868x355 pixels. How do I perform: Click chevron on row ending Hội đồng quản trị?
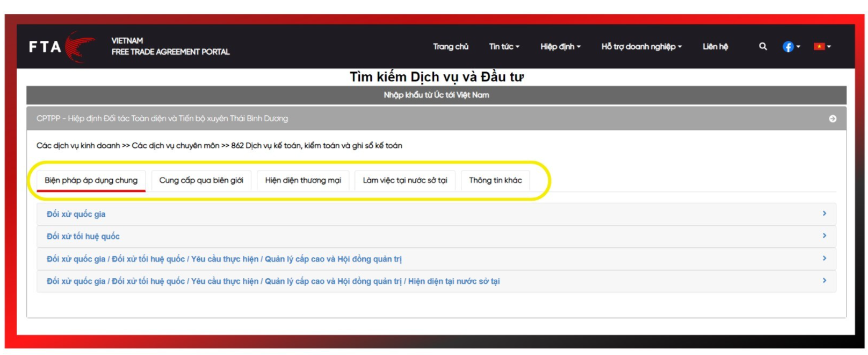pyautogui.click(x=824, y=258)
